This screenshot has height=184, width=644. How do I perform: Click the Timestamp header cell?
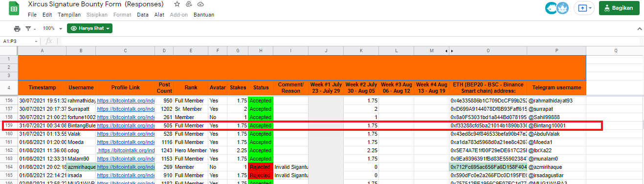42,87
